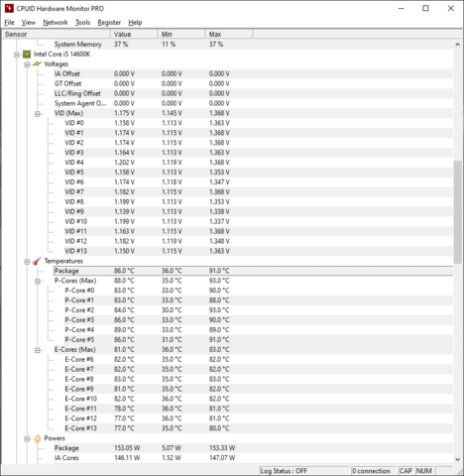The image size is (464, 476).
Task: Click the 153.05 W package power value
Action: 127,448
